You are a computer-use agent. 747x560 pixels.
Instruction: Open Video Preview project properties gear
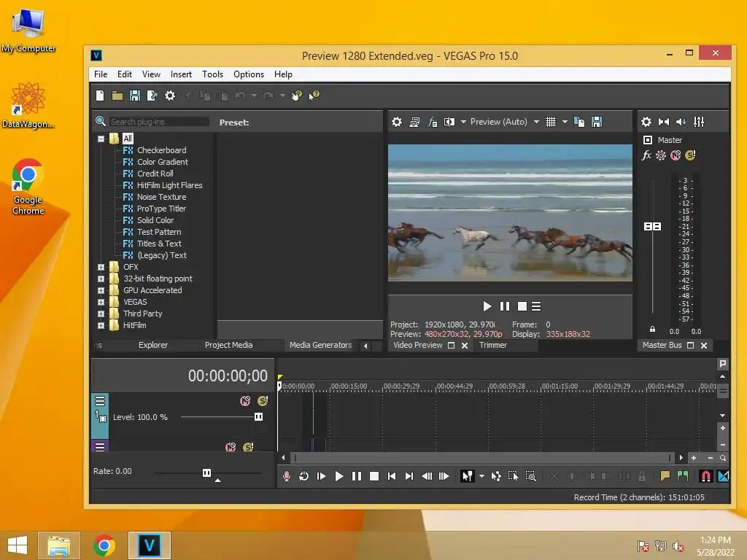coord(396,122)
